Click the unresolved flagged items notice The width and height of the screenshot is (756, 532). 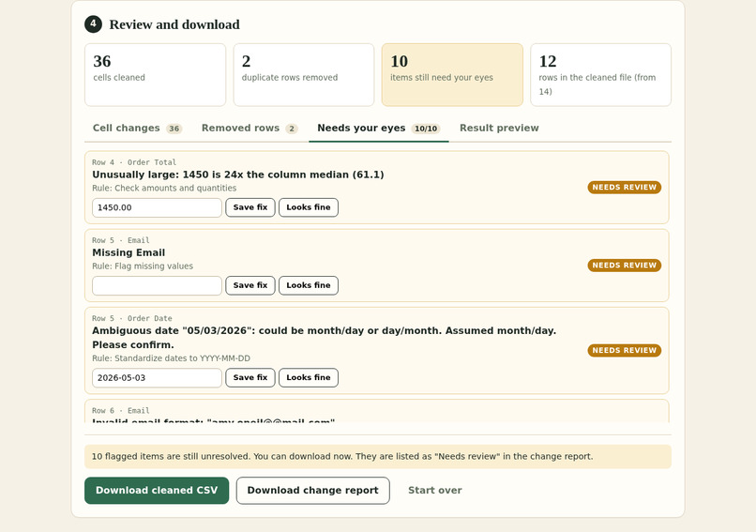[x=378, y=457]
